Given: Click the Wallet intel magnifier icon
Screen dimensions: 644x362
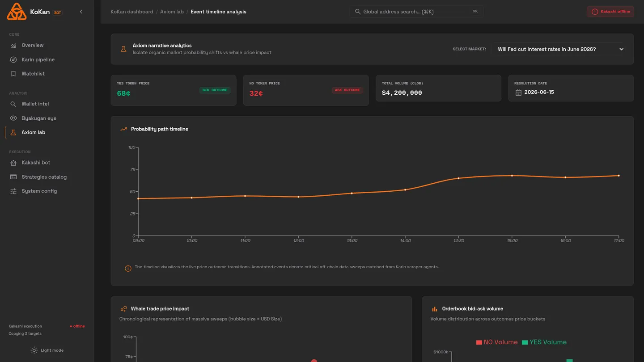Looking at the screenshot, I should tap(13, 104).
